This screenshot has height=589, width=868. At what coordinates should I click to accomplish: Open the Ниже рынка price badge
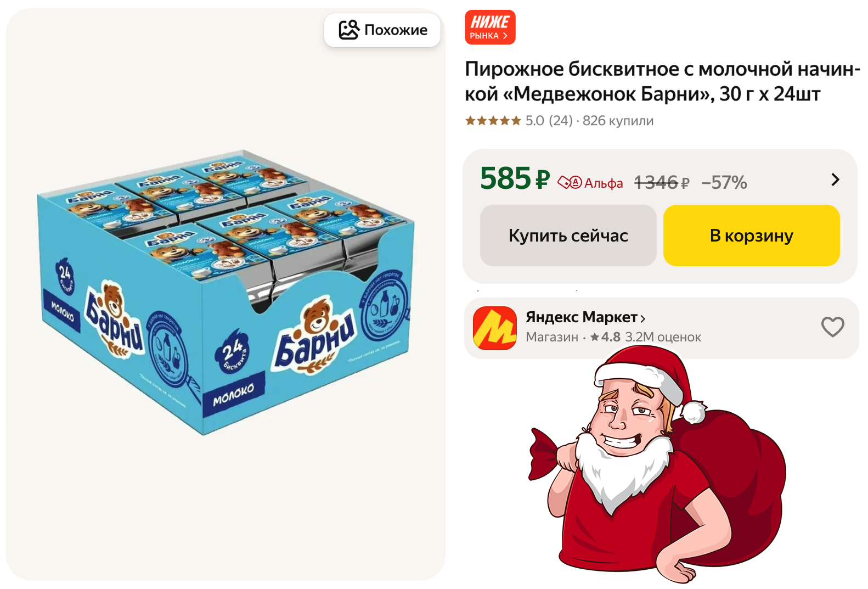(490, 27)
